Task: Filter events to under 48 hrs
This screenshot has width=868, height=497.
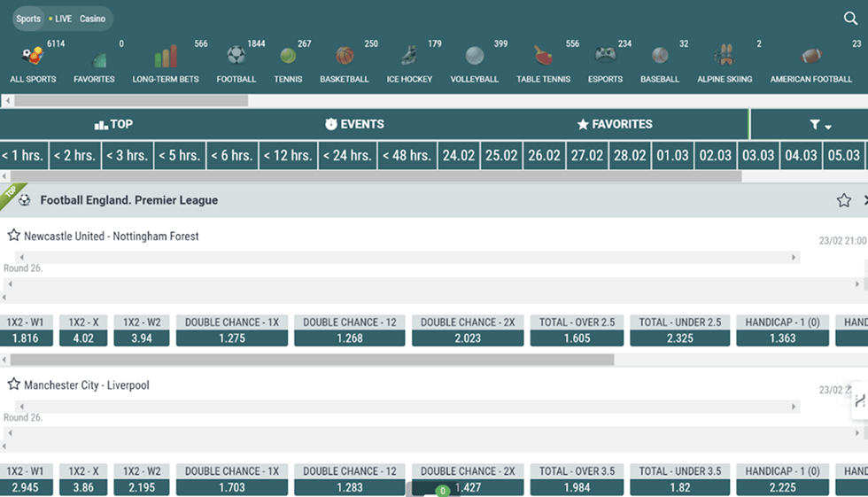Action: (x=407, y=156)
